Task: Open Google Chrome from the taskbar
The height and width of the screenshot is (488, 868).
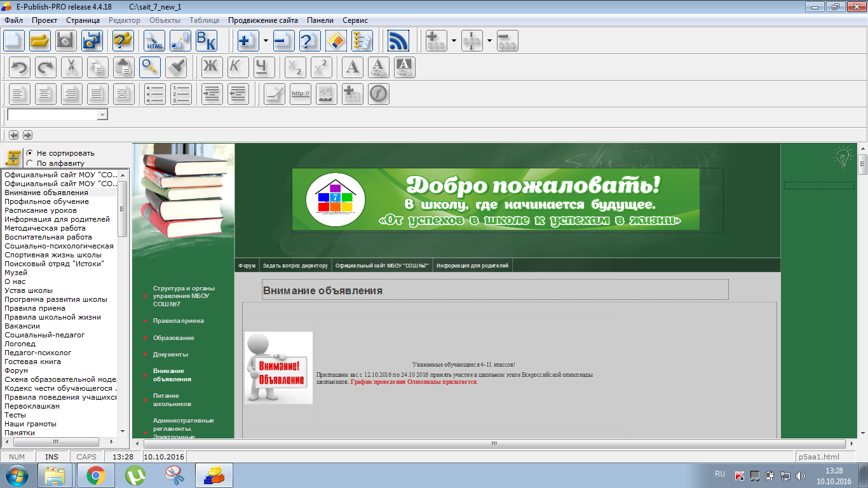Action: pyautogui.click(x=96, y=475)
